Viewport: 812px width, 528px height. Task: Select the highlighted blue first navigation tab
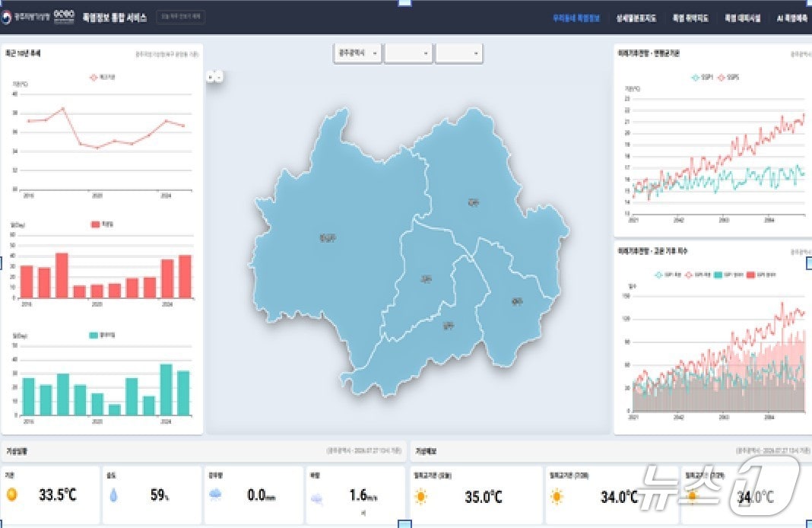tap(576, 18)
